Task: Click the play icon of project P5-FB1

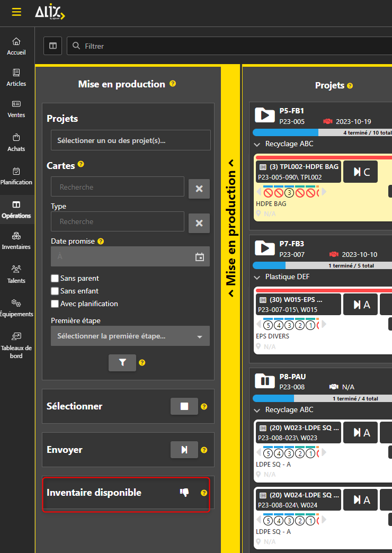Action: (263, 115)
